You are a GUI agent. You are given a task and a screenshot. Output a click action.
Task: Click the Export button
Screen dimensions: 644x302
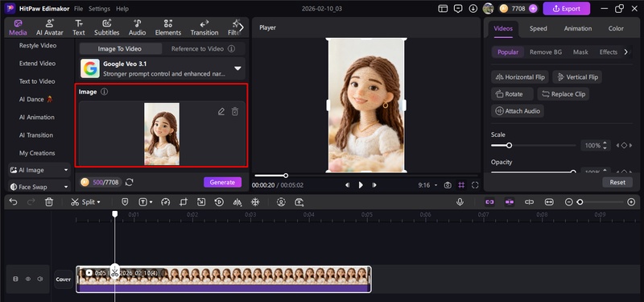click(567, 8)
